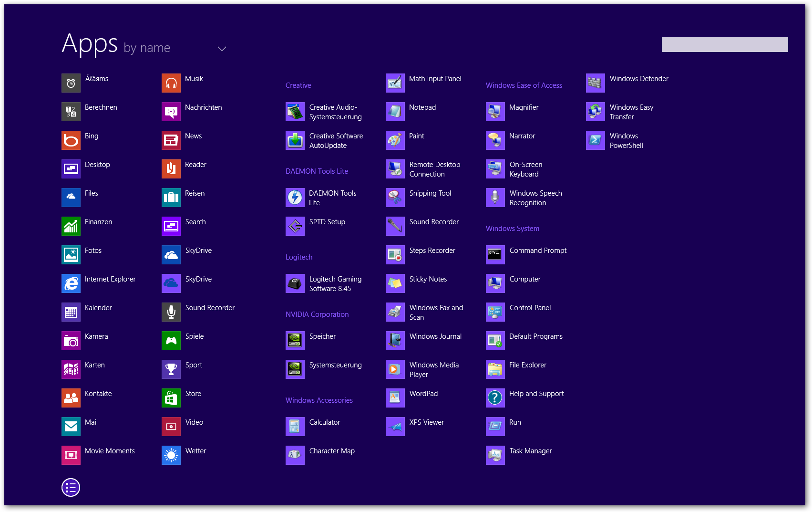The image size is (812, 512).
Task: Click the search input box
Action: pyautogui.click(x=725, y=44)
